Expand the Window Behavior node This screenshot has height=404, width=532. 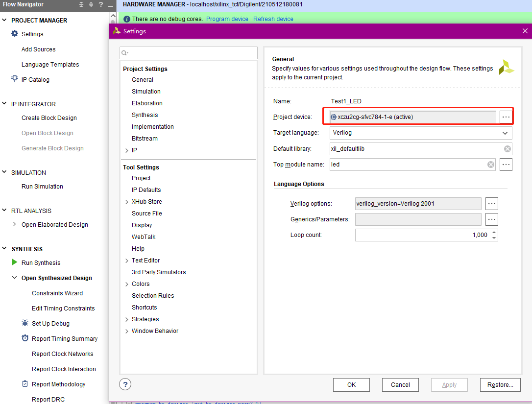[126, 331]
